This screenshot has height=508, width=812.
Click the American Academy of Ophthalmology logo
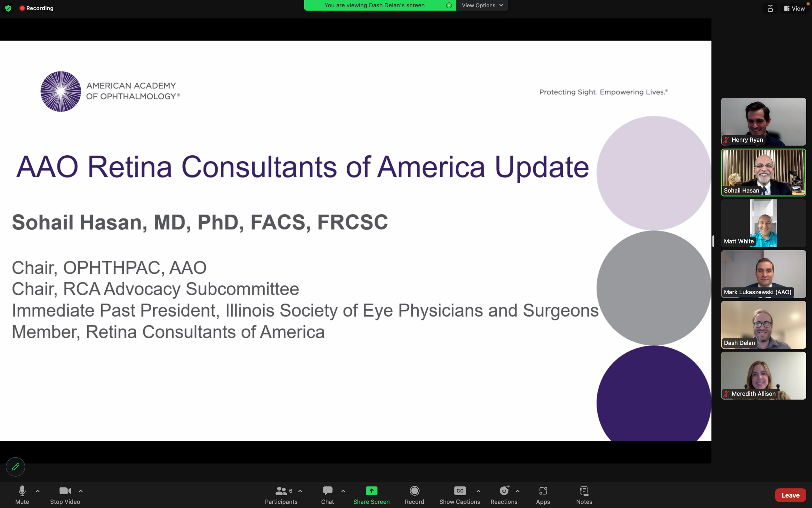pyautogui.click(x=110, y=91)
